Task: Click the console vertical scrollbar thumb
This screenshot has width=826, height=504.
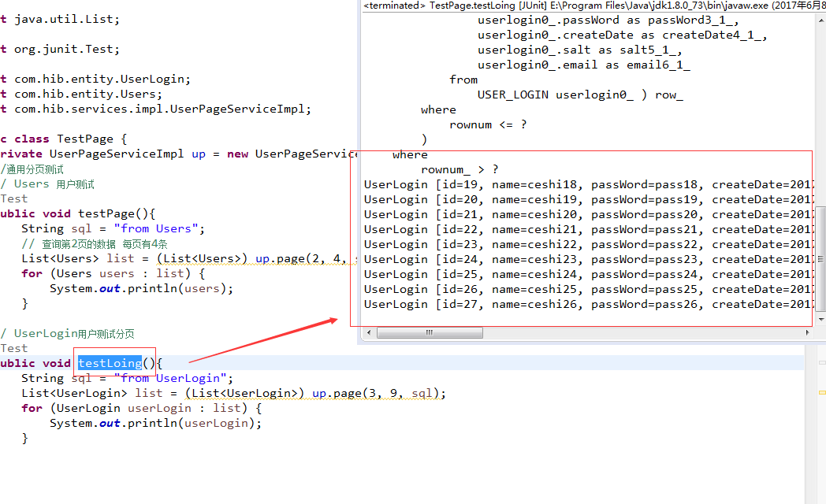Action: pyautogui.click(x=821, y=259)
